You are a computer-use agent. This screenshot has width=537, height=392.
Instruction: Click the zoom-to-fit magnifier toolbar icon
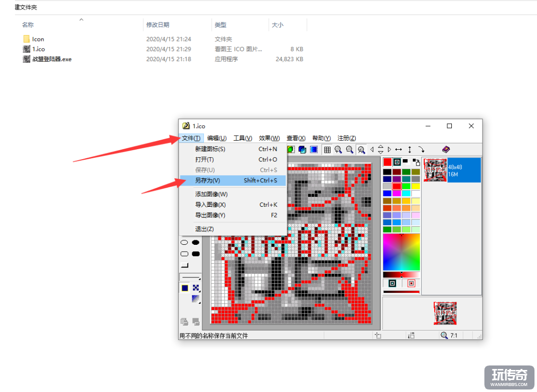tap(361, 150)
